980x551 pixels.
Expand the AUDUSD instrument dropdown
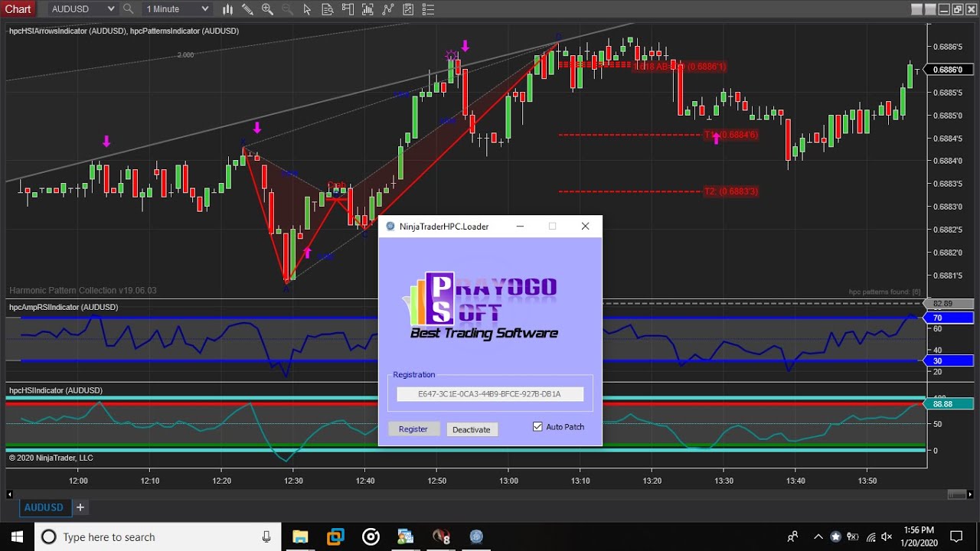point(111,9)
